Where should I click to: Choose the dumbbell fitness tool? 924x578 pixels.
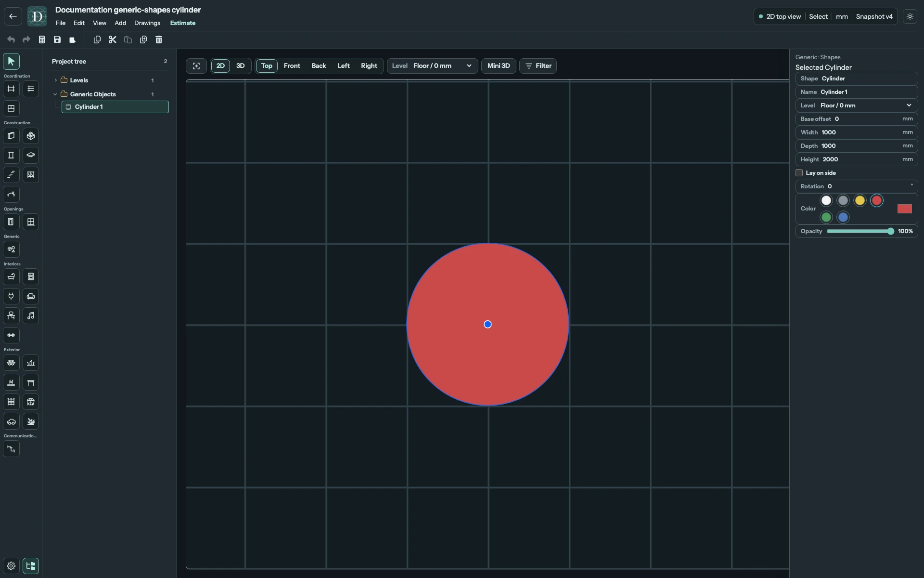(11, 335)
